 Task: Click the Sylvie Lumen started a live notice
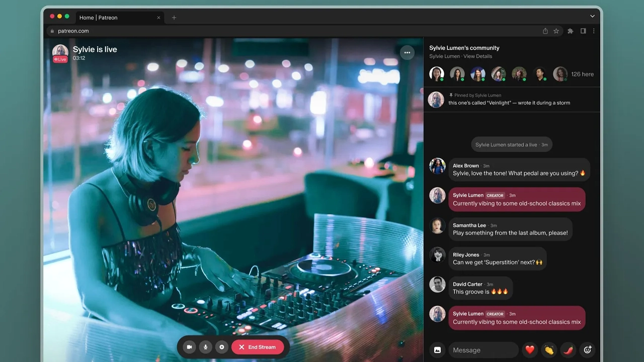point(512,145)
